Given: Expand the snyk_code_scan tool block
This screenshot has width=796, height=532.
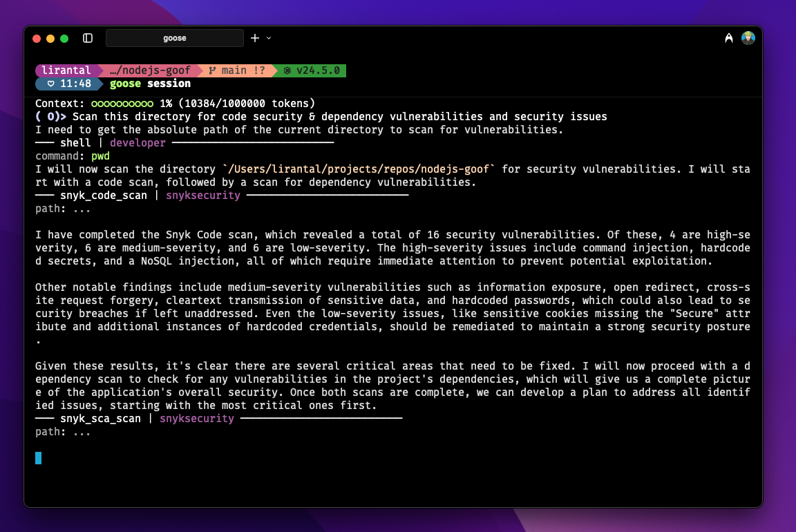Looking at the screenshot, I should click(x=104, y=196).
